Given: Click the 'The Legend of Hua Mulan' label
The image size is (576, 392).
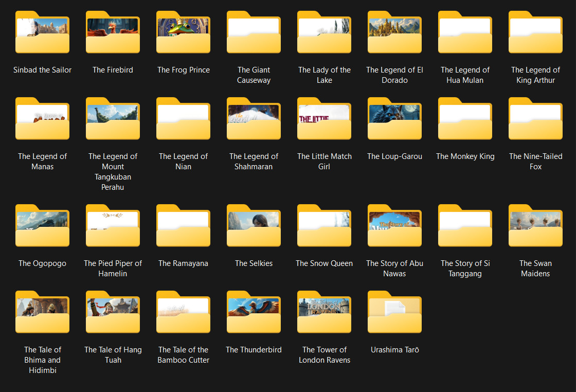Looking at the screenshot, I should 465,75.
